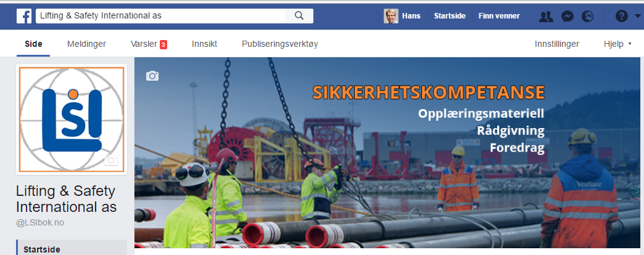This screenshot has width=644, height=255.
Task: Open the notifications globe icon
Action: pyautogui.click(x=588, y=17)
